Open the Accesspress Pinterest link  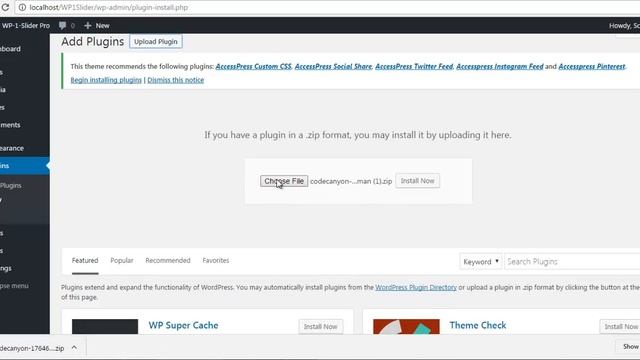(592, 66)
